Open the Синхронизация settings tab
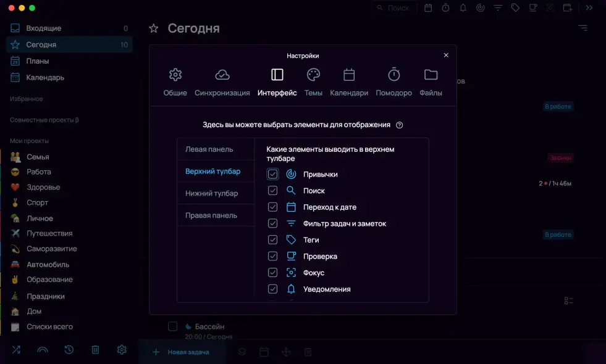606x364 pixels. tap(222, 83)
